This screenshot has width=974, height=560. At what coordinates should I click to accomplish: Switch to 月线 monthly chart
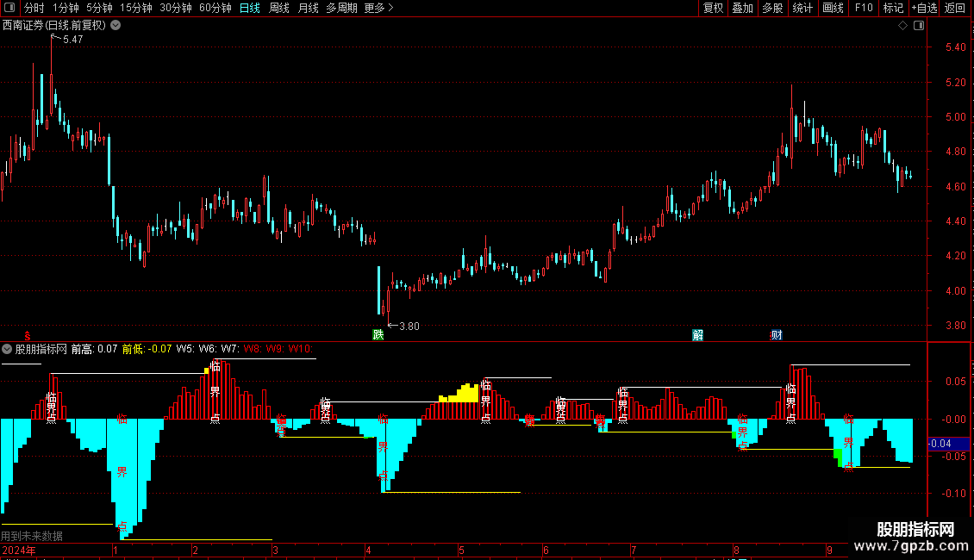click(x=308, y=8)
